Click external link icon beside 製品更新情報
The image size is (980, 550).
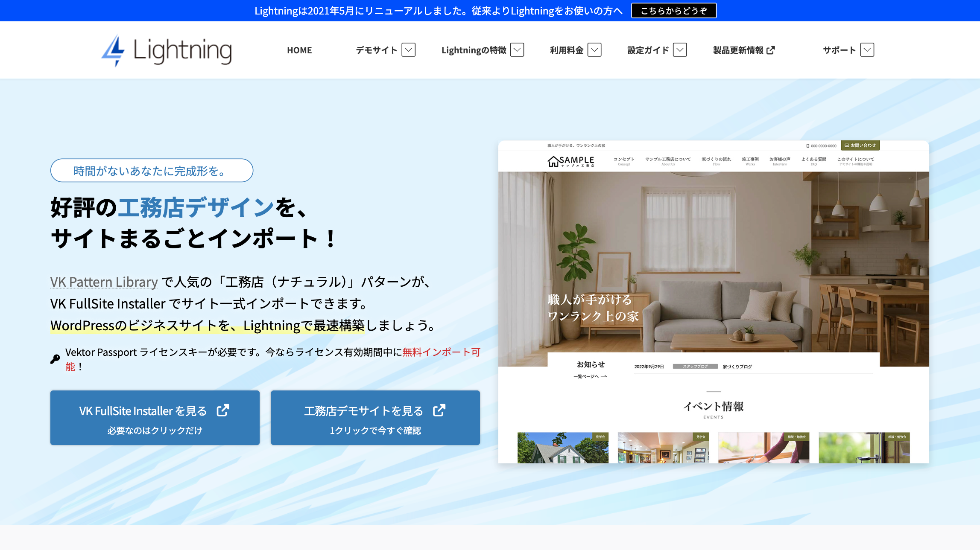(771, 50)
